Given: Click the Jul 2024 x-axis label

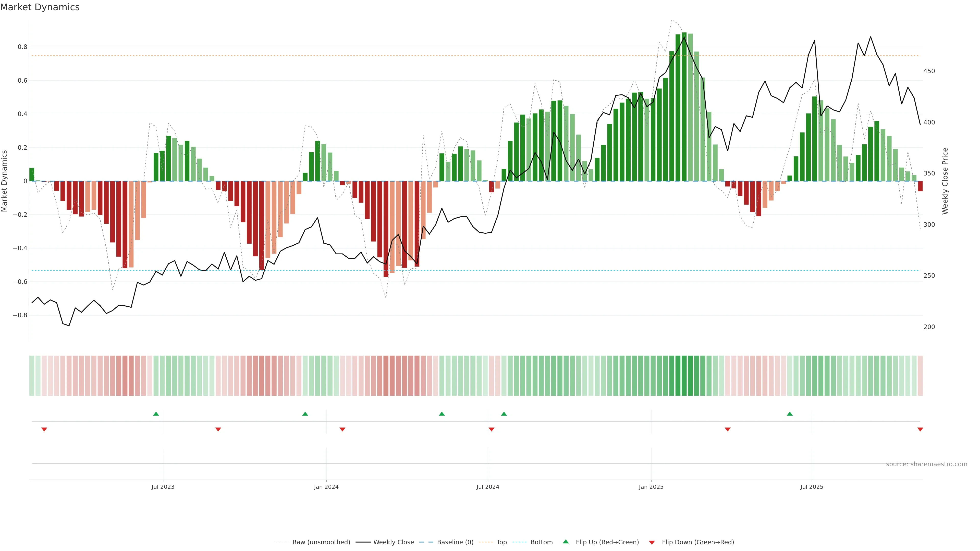Looking at the screenshot, I should 488,487.
